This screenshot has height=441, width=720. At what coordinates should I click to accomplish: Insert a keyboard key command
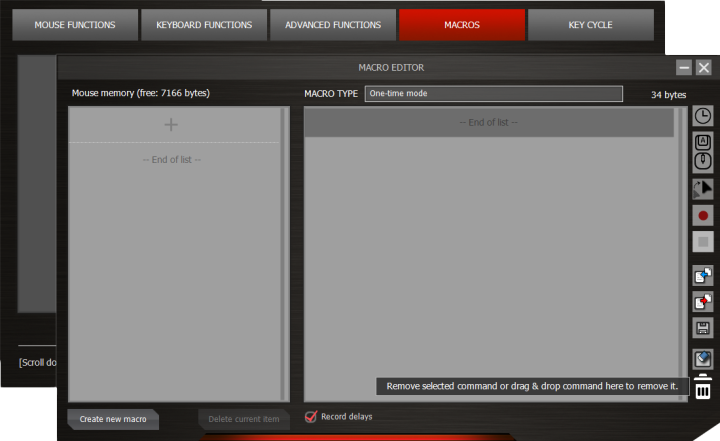(x=703, y=141)
